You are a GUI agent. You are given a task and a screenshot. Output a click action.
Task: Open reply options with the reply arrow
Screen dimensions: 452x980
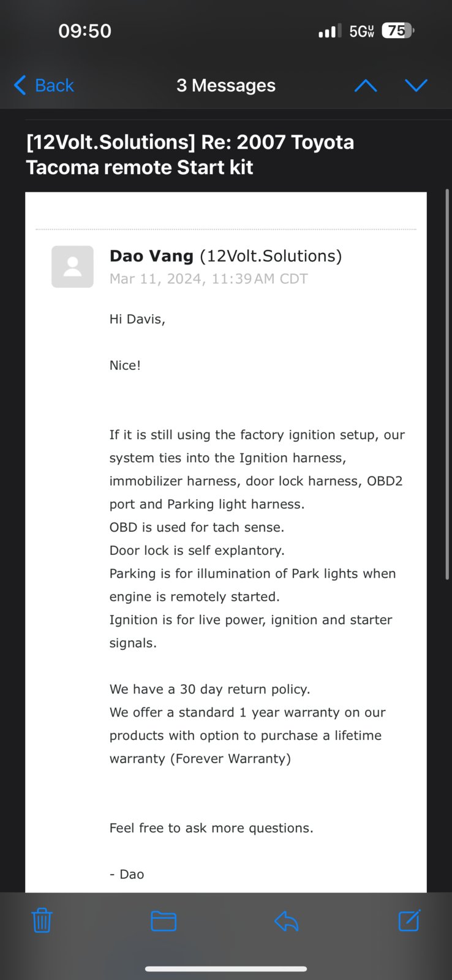click(286, 921)
